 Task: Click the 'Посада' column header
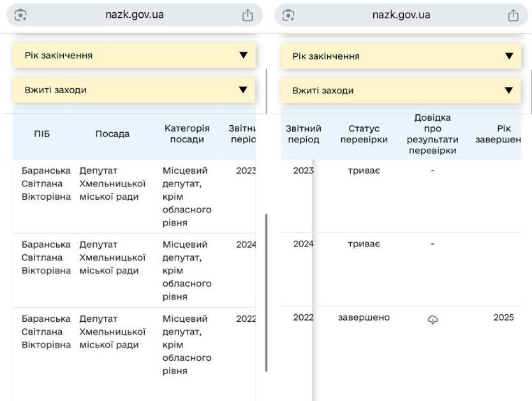pyautogui.click(x=112, y=134)
